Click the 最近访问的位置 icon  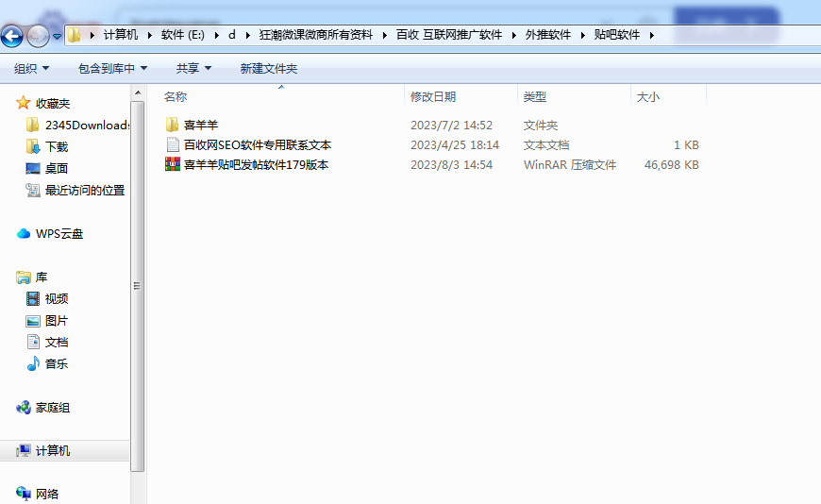pos(33,190)
